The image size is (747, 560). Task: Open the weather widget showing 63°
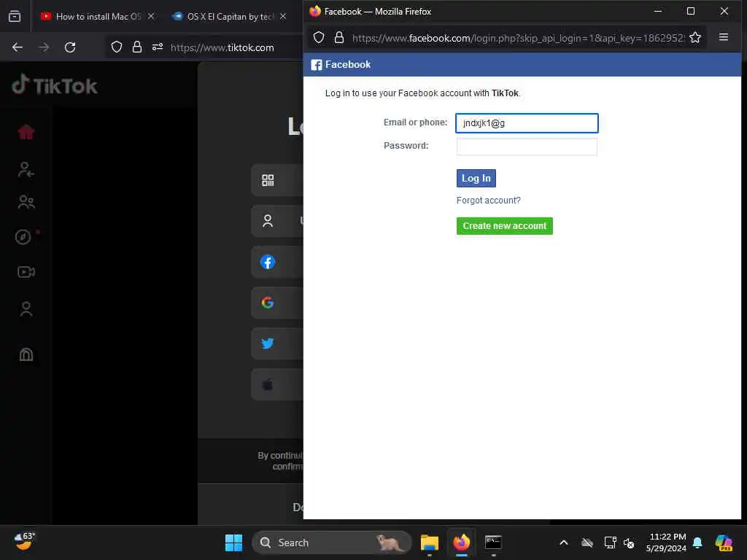click(24, 542)
